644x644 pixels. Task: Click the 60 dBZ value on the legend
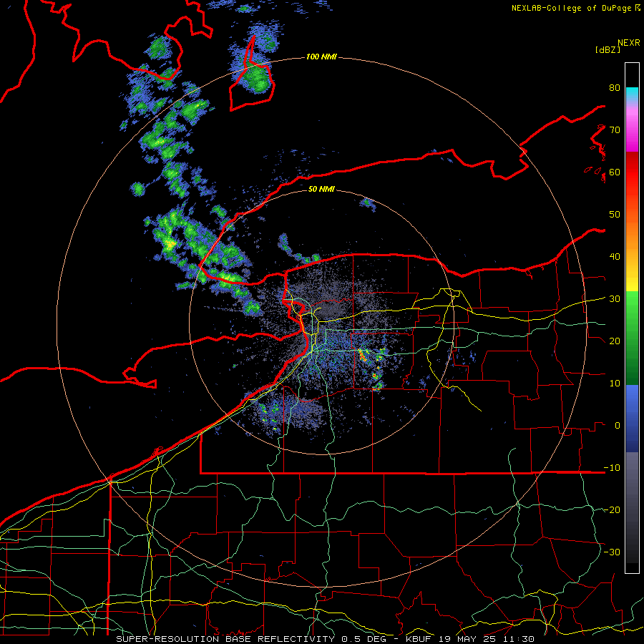(615, 172)
